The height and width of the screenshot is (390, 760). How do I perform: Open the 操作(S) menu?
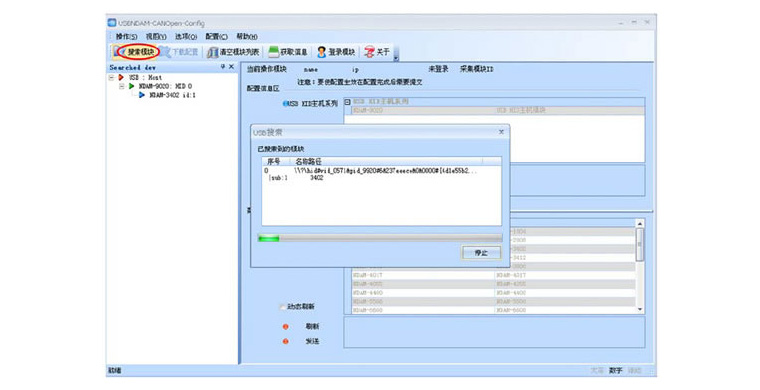pyautogui.click(x=126, y=36)
